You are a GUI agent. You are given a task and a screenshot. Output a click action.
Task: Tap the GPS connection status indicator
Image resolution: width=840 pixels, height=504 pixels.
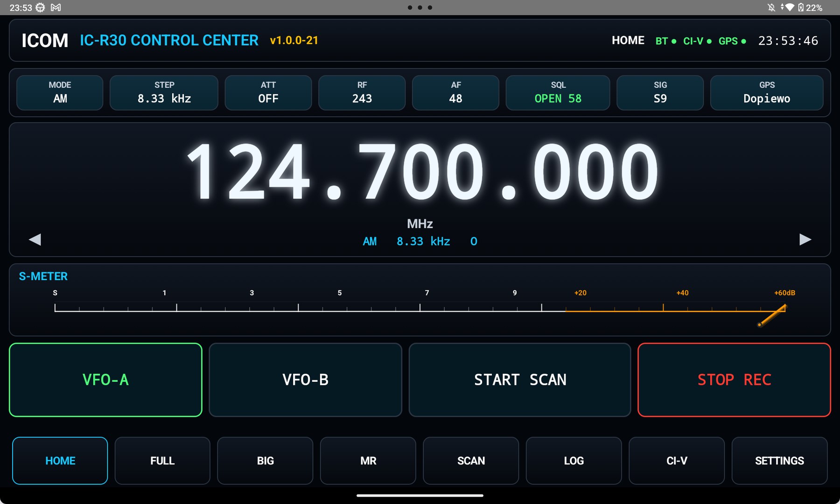coord(732,41)
